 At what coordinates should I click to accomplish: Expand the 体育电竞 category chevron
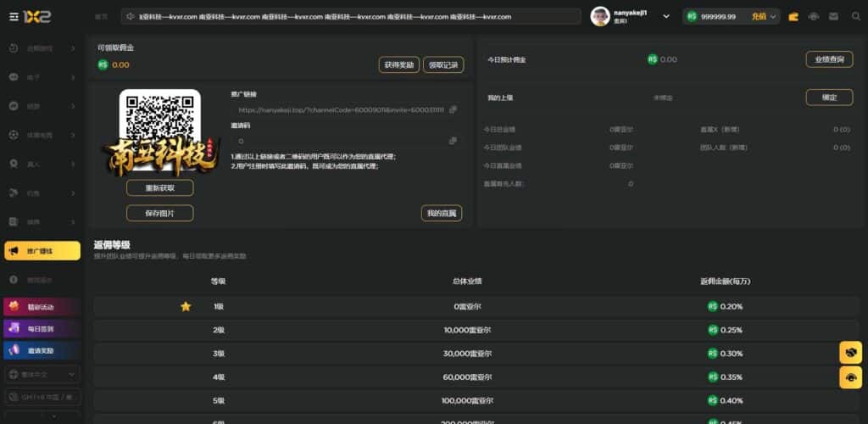click(x=73, y=135)
